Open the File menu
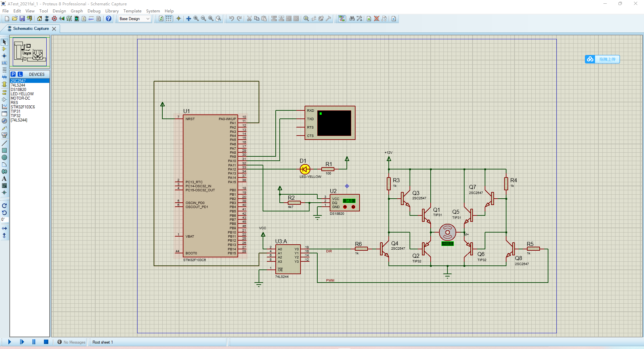The height and width of the screenshot is (349, 644). [x=6, y=11]
